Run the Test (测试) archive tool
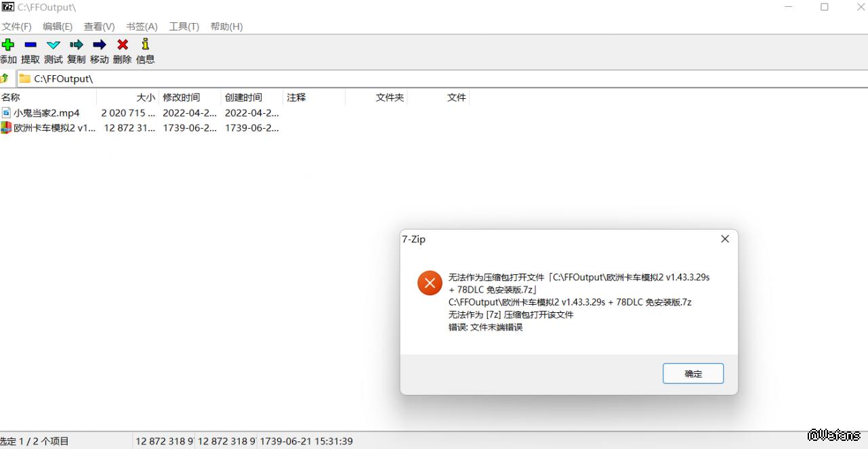 tap(53, 45)
